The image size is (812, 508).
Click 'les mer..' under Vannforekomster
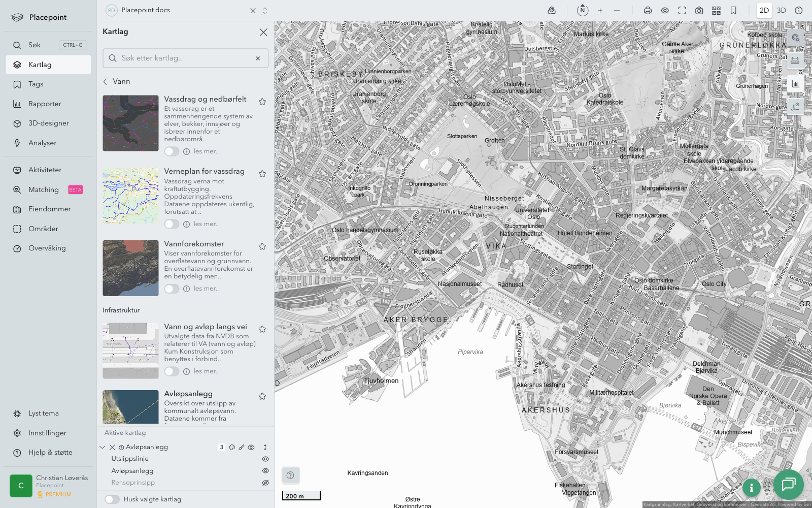coord(206,289)
